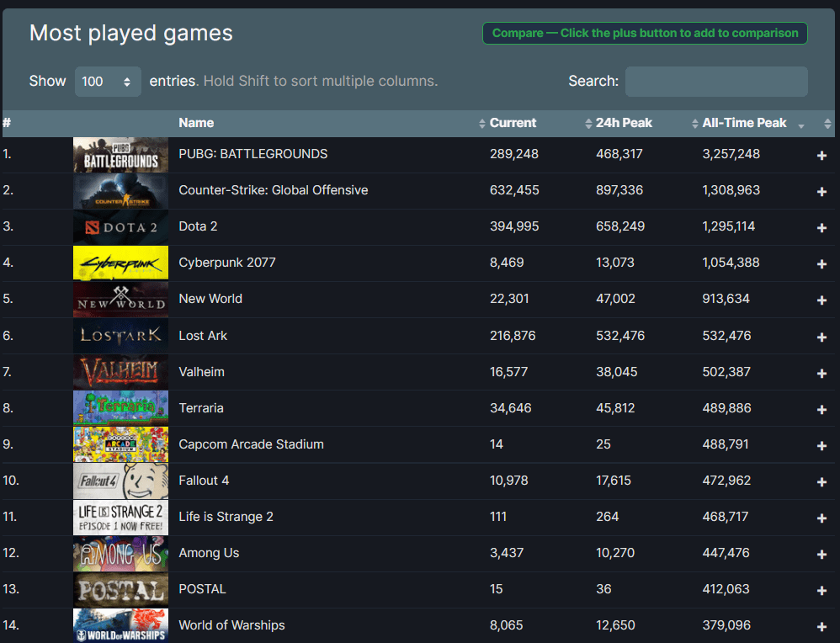This screenshot has height=643, width=840.
Task: Select Among Us 24h peak value 10,270
Action: pos(615,553)
